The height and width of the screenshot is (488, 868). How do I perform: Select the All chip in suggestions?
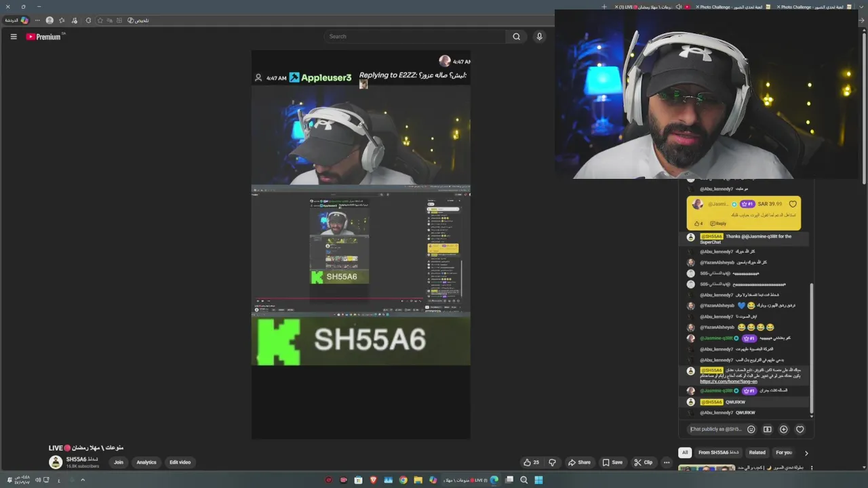[685, 453]
